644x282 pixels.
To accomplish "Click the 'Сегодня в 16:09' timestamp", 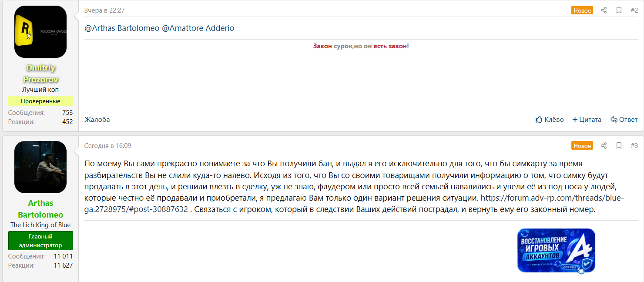I will tap(108, 146).
